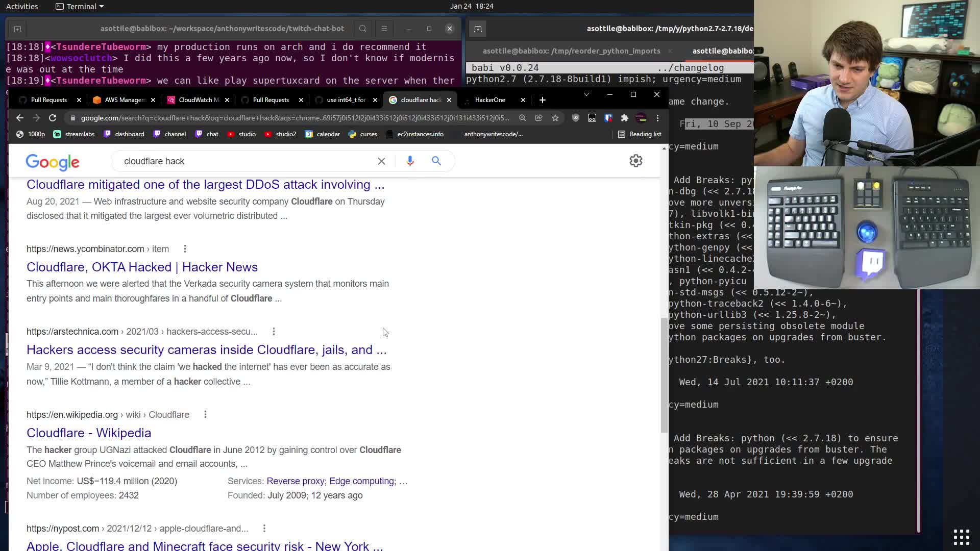Open calendar bookmark
The image size is (980, 551).
[323, 134]
